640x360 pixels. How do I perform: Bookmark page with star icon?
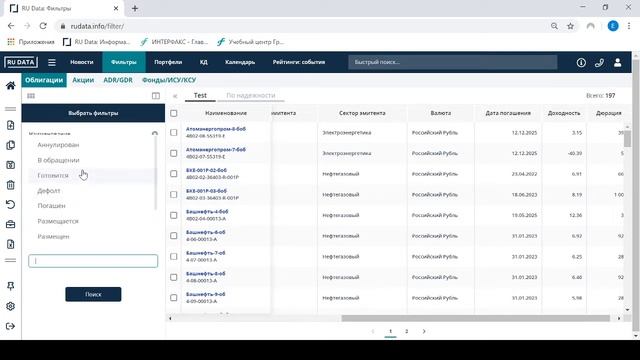click(x=571, y=26)
